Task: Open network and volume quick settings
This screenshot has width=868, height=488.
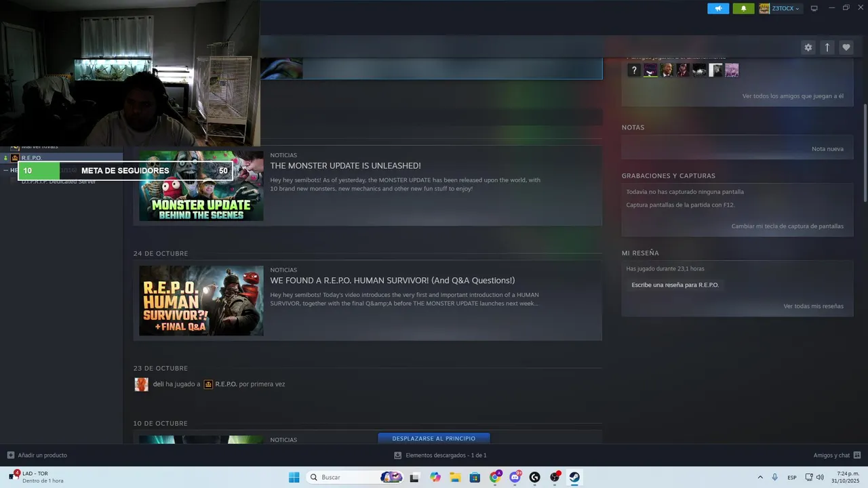Action: [814, 477]
